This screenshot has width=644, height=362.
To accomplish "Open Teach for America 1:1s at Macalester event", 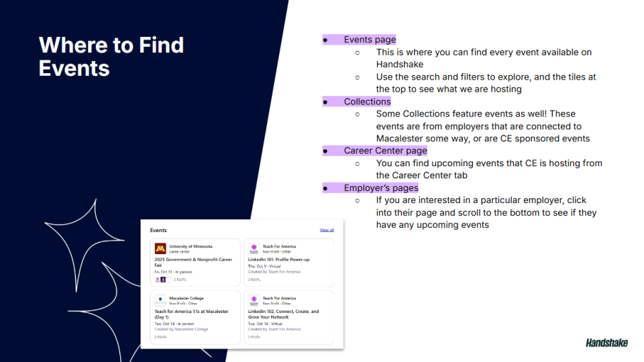I will tap(191, 314).
